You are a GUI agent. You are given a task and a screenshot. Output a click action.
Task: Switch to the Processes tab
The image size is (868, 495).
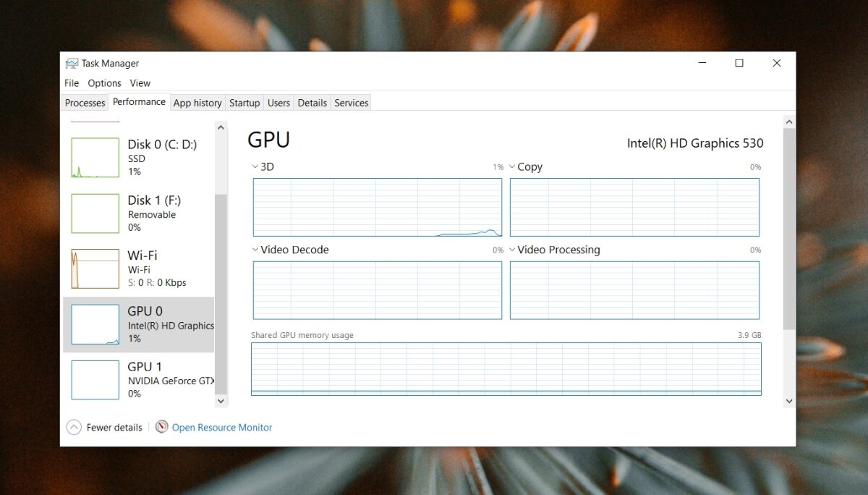coord(85,103)
